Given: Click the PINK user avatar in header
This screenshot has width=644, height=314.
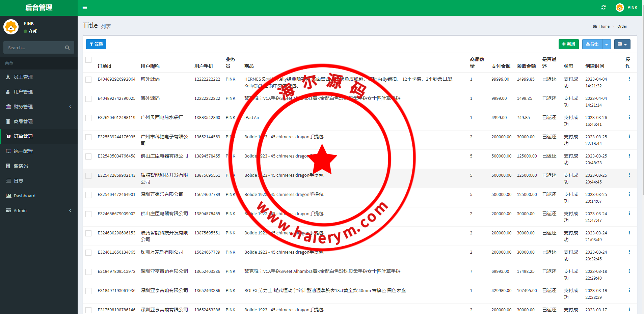Looking at the screenshot, I should [620, 7].
